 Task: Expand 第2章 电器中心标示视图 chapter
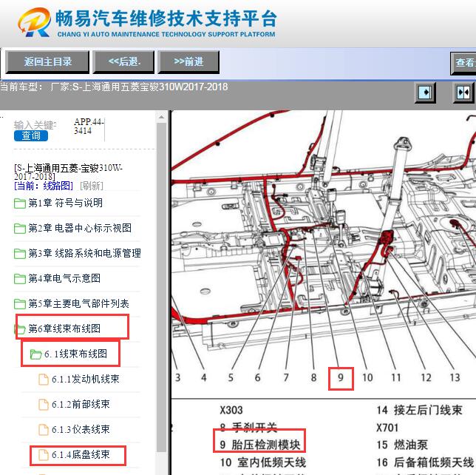click(x=80, y=228)
